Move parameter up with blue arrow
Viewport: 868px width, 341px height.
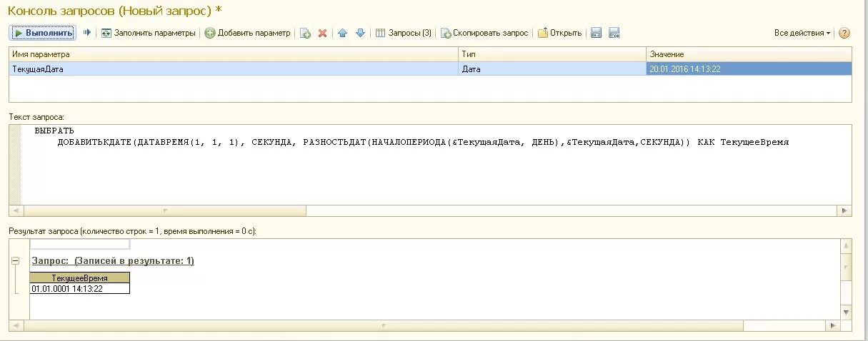(x=343, y=33)
